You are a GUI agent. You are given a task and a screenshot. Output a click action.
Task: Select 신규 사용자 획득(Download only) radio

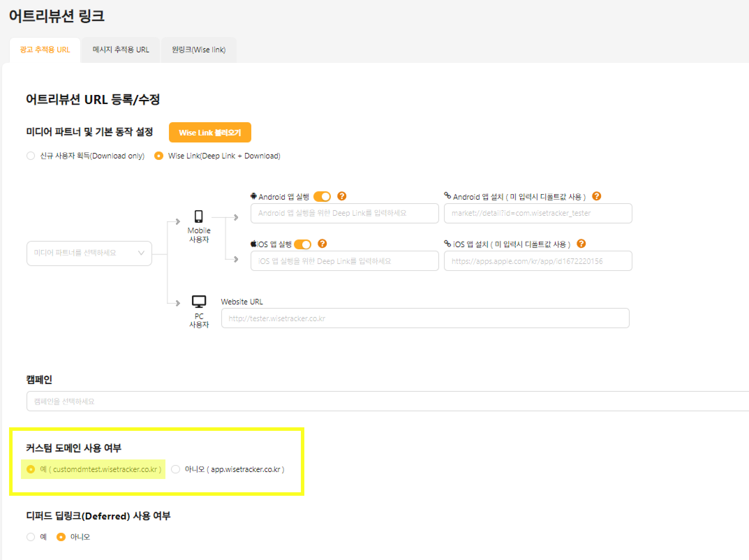pos(31,156)
